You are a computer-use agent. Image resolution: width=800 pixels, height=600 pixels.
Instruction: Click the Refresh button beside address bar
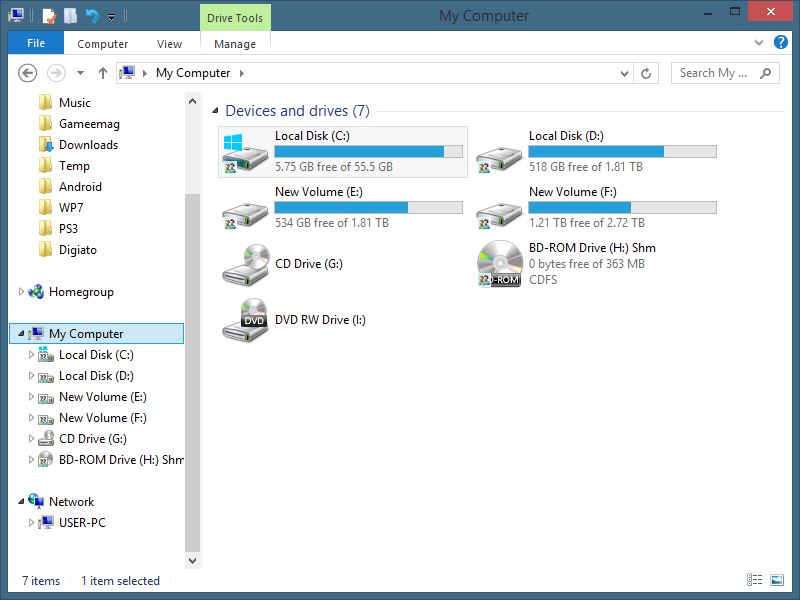tap(646, 73)
